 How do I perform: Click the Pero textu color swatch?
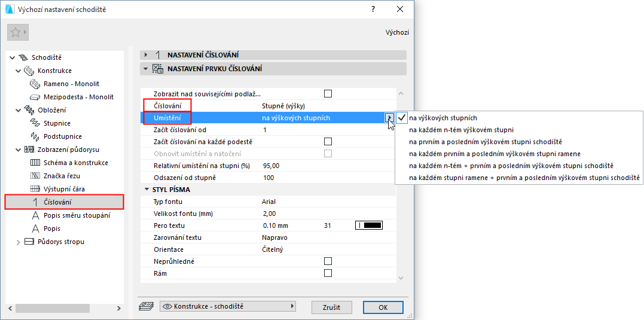(369, 225)
